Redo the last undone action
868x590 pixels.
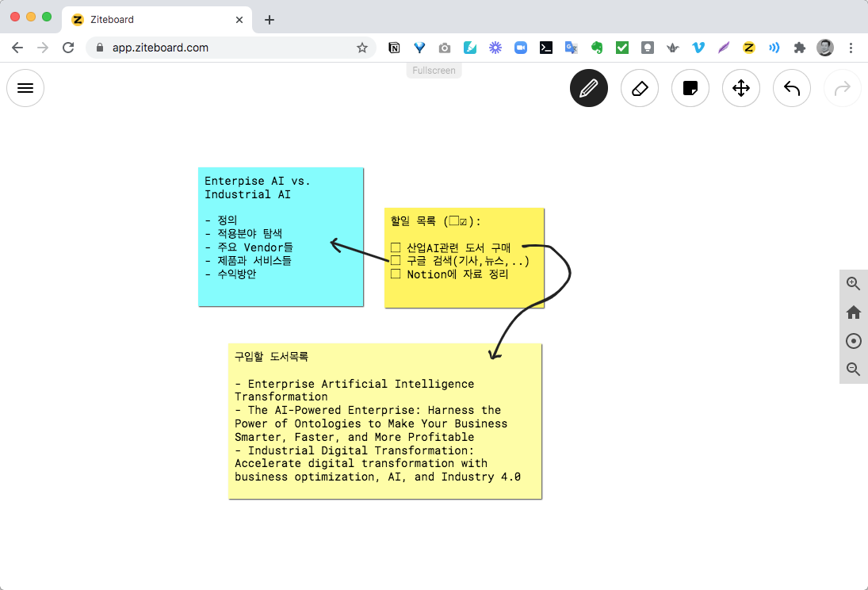pos(843,88)
